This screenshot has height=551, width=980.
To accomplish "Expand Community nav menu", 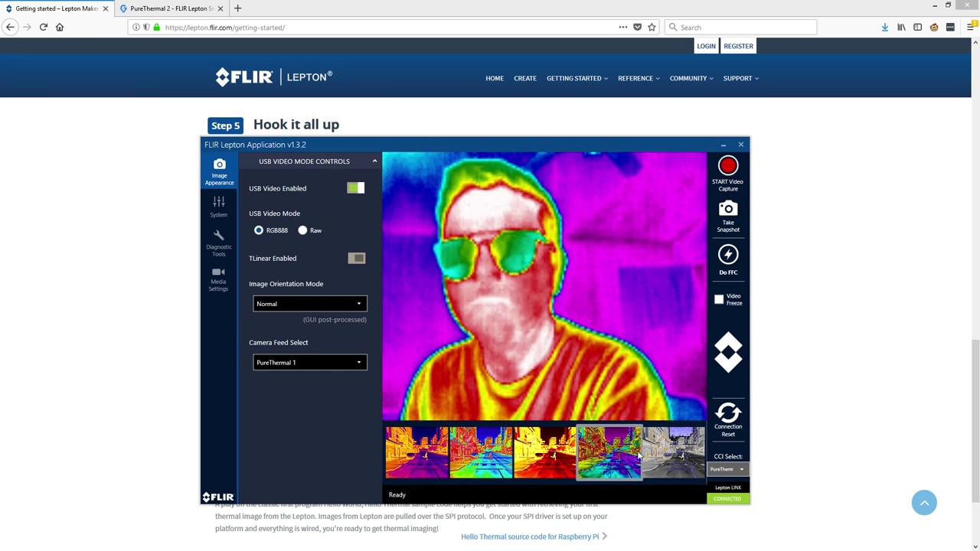I will pyautogui.click(x=691, y=78).
